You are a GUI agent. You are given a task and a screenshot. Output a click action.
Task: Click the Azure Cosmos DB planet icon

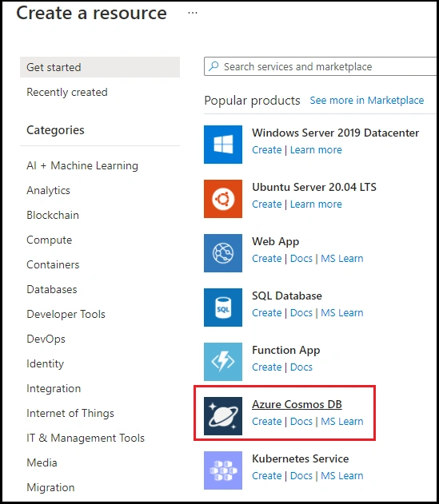click(223, 416)
